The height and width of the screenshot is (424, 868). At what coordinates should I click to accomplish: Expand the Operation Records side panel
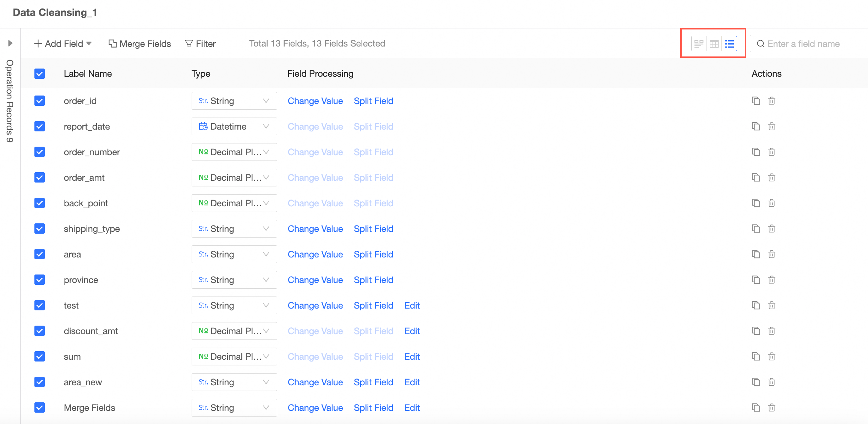coord(10,43)
